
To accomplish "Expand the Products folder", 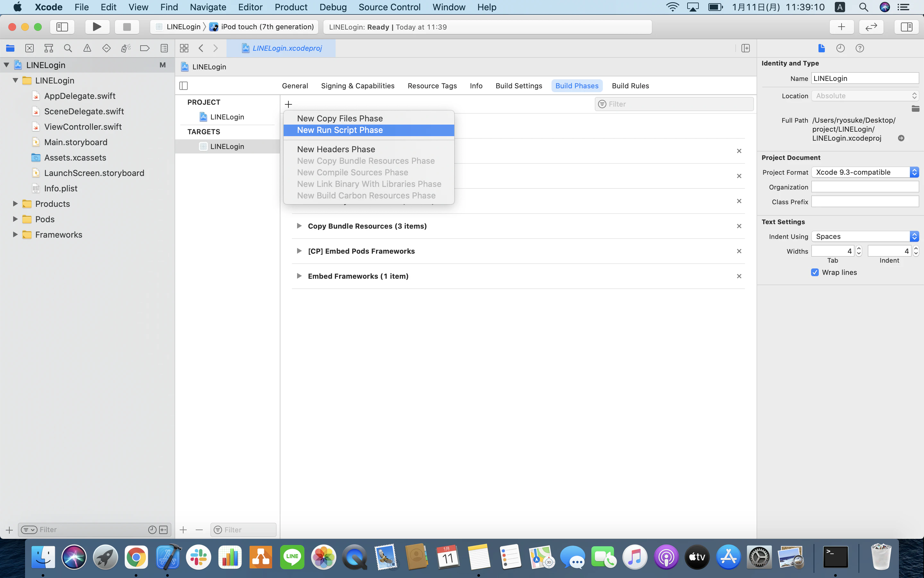I will (15, 204).
